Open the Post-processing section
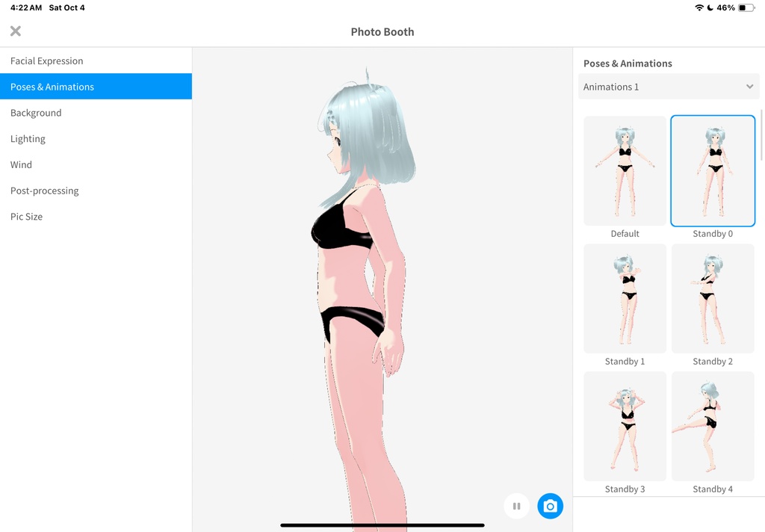The image size is (765, 532). click(44, 191)
